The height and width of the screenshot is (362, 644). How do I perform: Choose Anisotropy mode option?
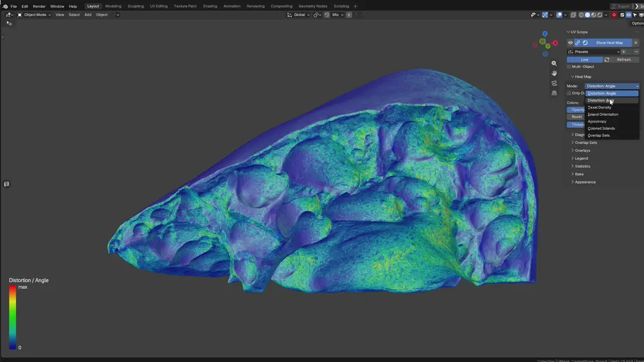612,122
